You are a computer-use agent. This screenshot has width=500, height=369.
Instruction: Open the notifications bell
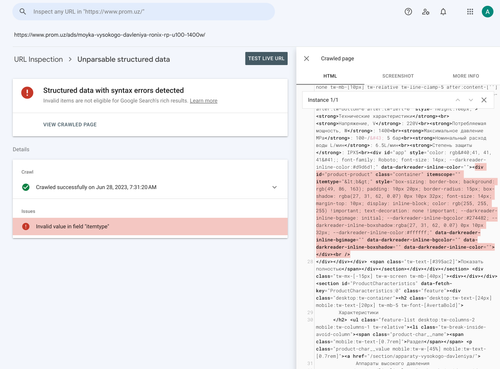point(443,12)
